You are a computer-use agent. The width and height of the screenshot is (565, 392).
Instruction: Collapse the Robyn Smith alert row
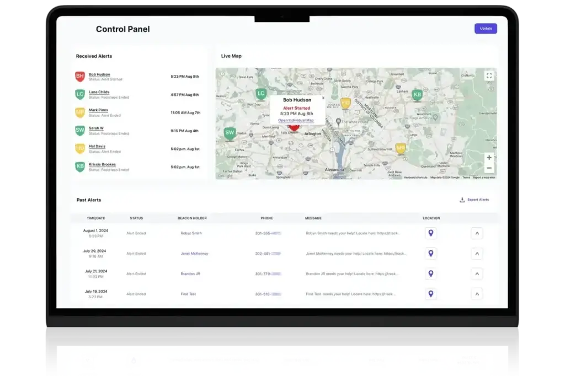(477, 233)
